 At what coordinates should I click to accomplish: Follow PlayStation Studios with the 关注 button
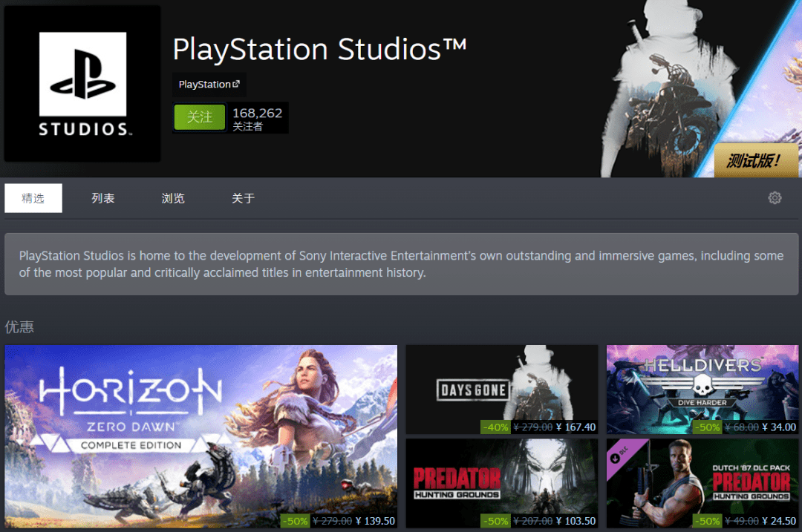[200, 117]
